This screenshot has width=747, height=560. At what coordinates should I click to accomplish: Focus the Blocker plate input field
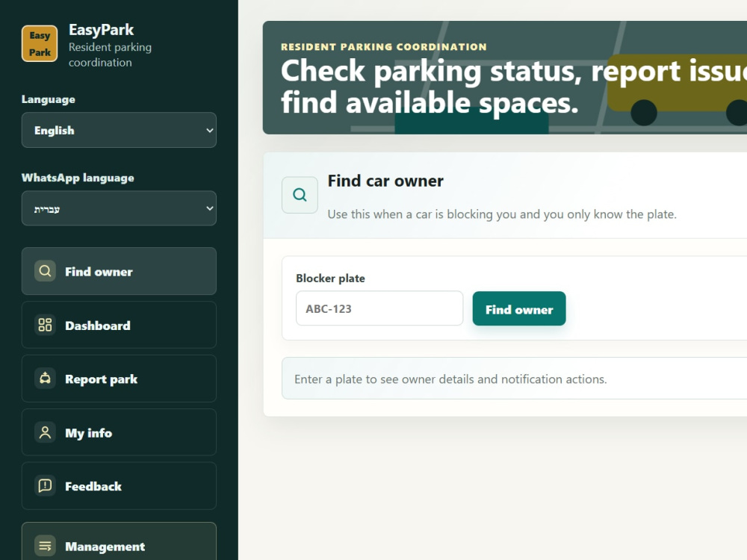point(379,308)
